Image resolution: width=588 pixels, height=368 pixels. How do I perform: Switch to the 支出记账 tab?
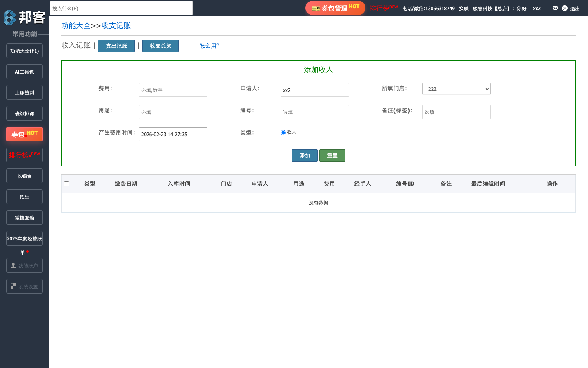point(116,45)
